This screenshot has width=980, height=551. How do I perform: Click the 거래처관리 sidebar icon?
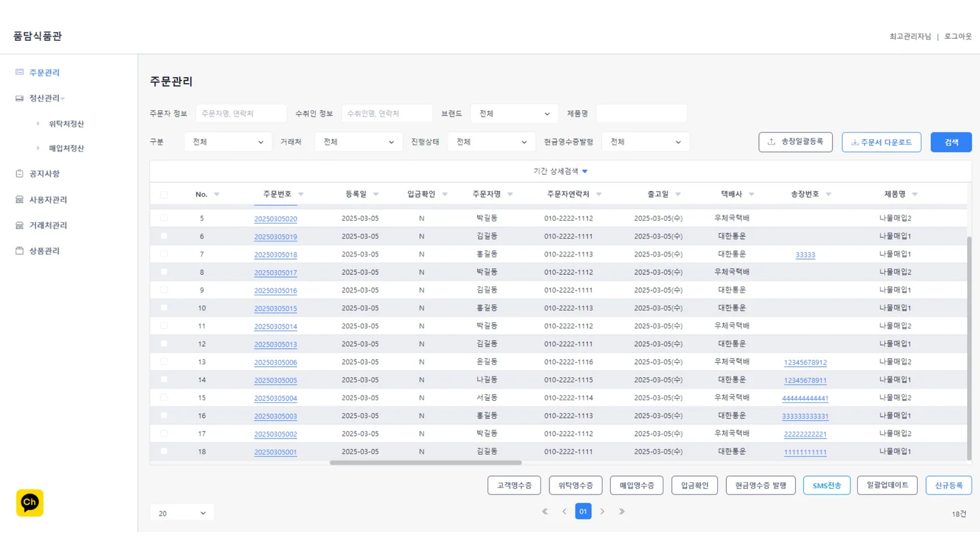[19, 225]
